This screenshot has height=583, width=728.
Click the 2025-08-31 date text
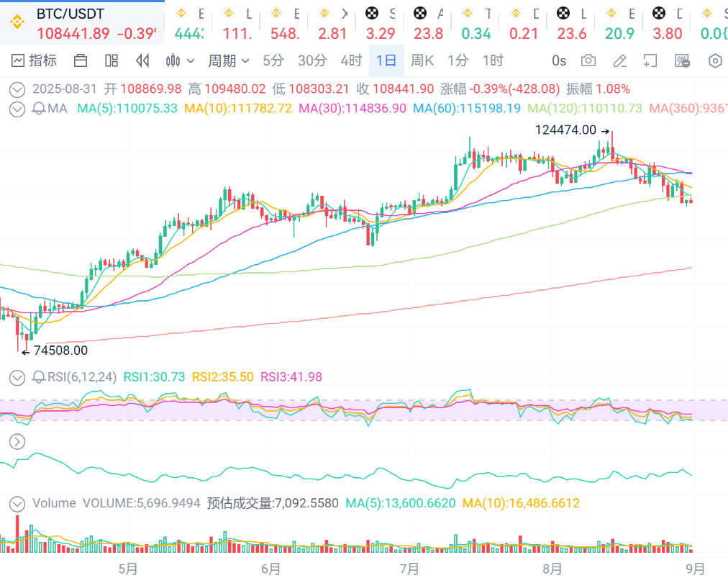[x=65, y=89]
